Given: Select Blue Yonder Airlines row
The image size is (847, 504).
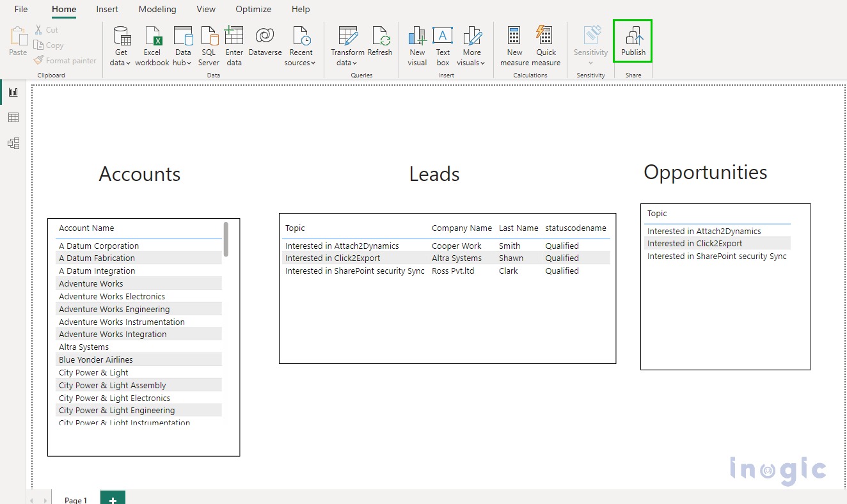Looking at the screenshot, I should point(139,359).
